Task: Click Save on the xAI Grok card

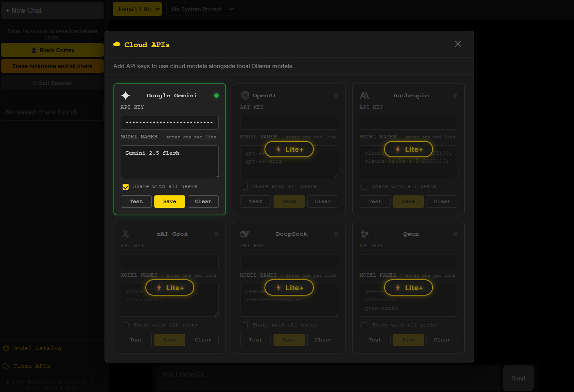Action: 170,340
